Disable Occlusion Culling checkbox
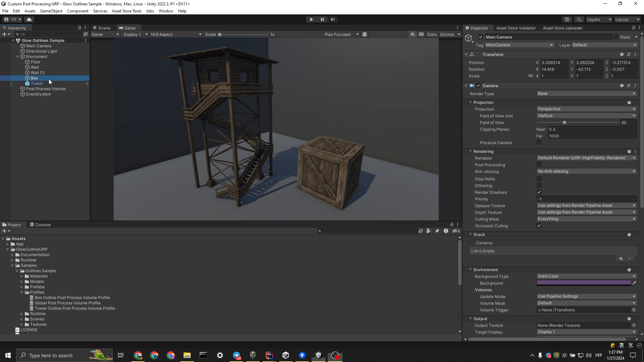 tap(539, 226)
